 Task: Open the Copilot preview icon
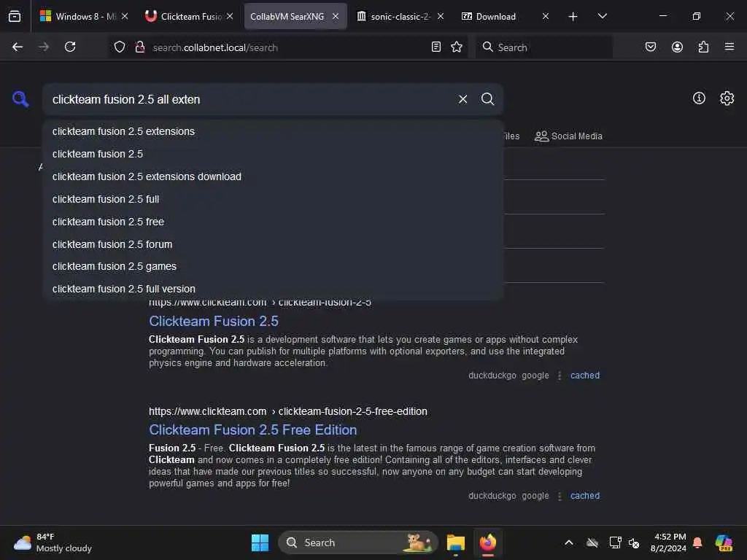click(724, 542)
